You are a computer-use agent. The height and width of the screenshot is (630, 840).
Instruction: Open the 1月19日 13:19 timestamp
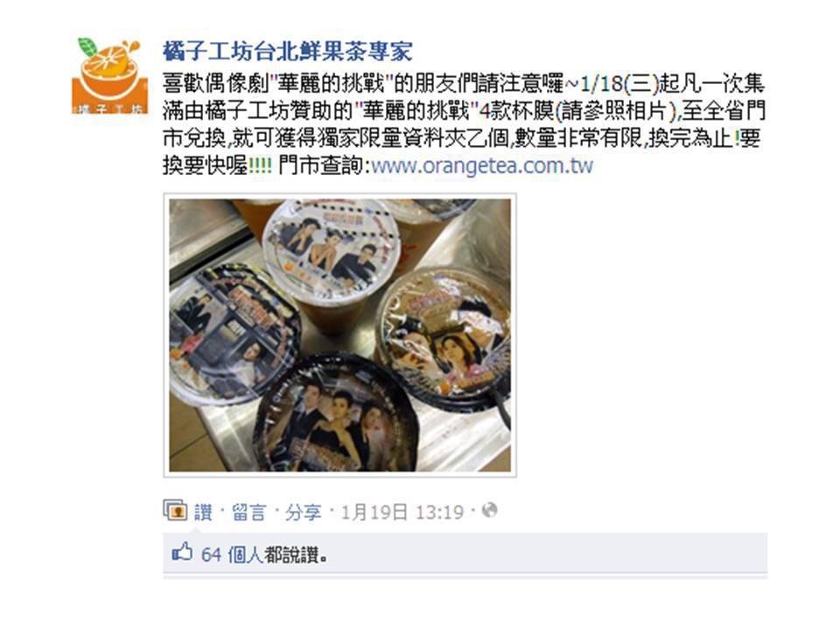402,512
